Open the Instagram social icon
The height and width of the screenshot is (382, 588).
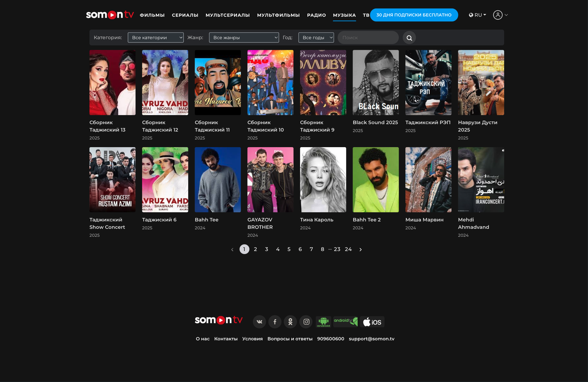(306, 322)
